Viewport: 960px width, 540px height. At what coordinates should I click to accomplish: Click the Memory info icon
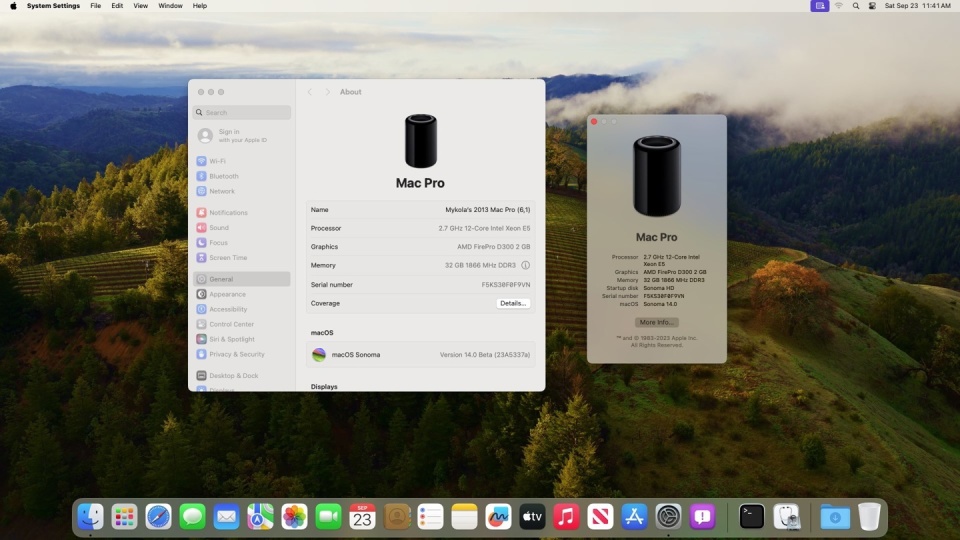[x=525, y=265]
